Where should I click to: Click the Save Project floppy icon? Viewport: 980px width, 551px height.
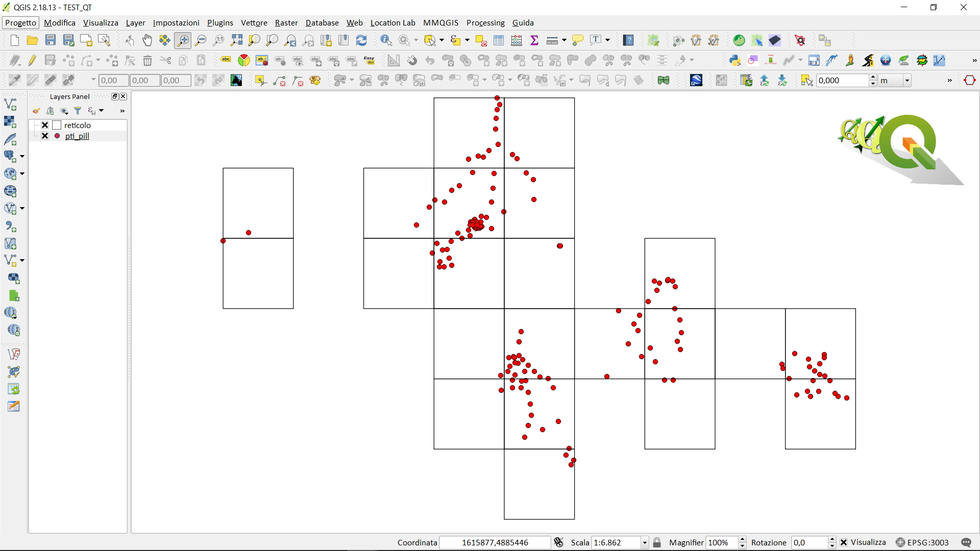point(50,40)
